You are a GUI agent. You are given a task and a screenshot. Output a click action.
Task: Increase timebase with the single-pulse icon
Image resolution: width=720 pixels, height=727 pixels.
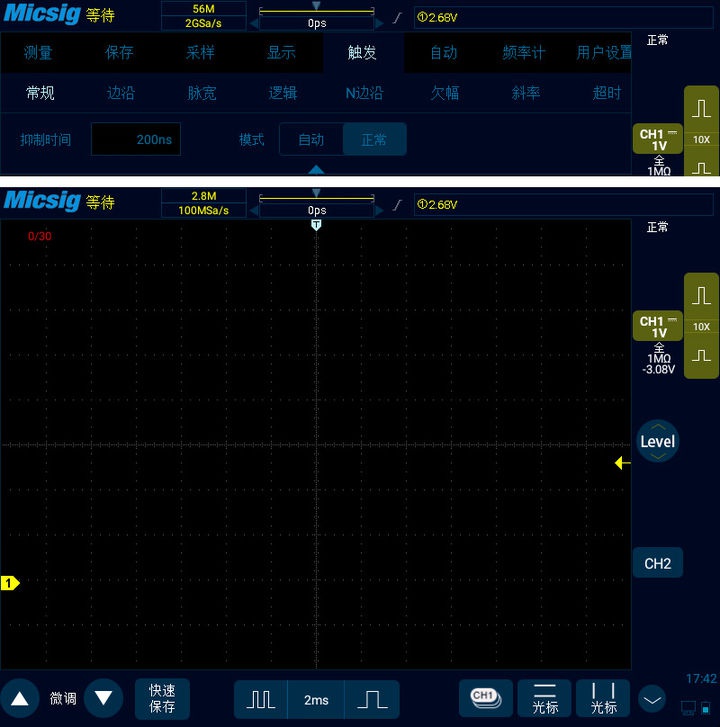click(x=371, y=700)
